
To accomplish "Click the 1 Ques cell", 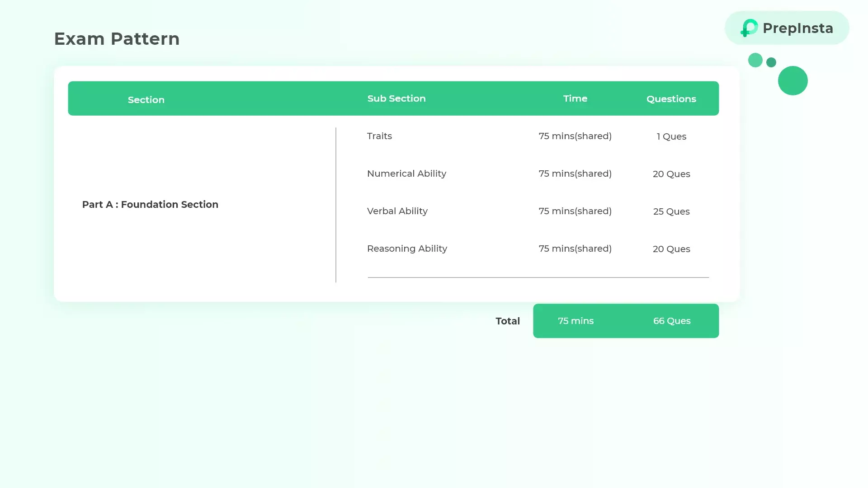I will [671, 136].
